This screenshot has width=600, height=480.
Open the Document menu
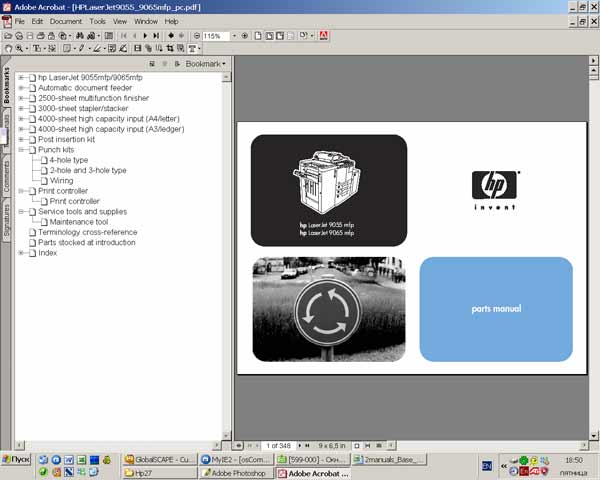click(66, 21)
